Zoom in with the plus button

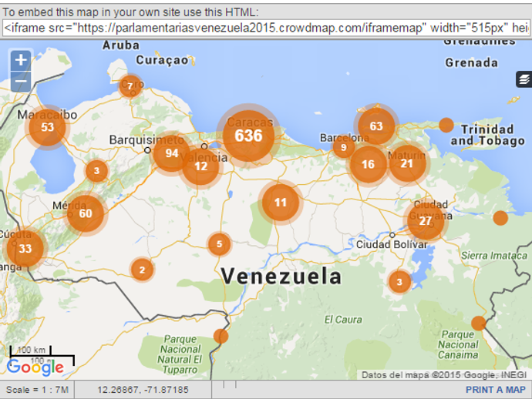21,60
